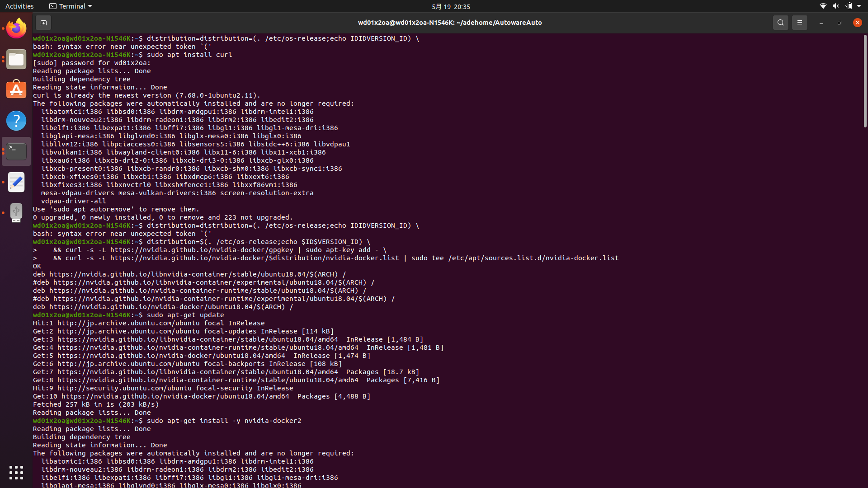Show the Applications grid

16,472
